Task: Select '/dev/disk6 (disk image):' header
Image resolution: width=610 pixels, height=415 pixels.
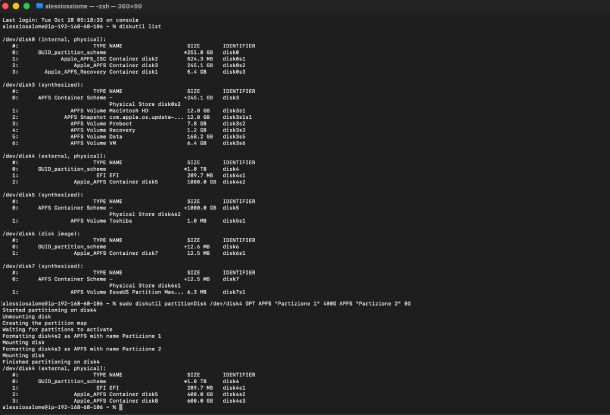Action: click(41, 234)
